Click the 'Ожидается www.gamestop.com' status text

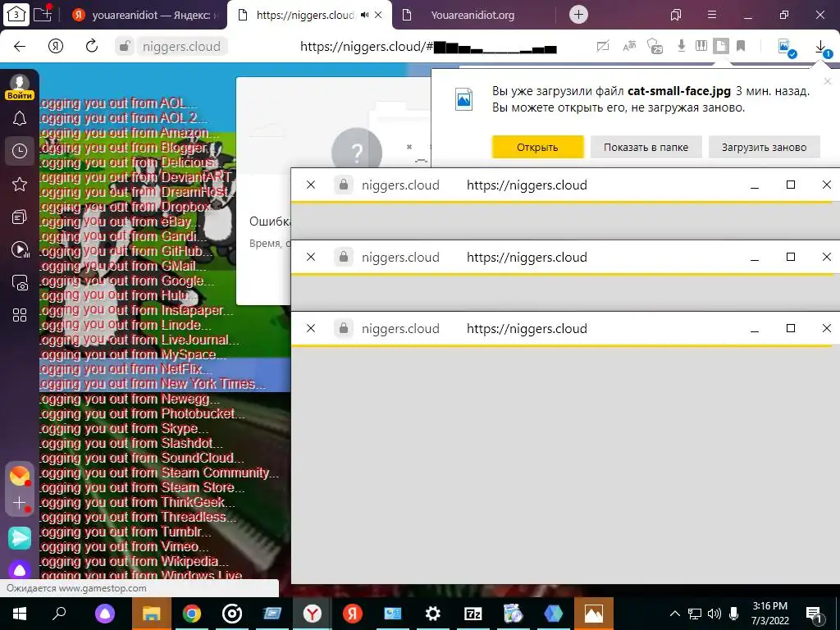(76, 588)
